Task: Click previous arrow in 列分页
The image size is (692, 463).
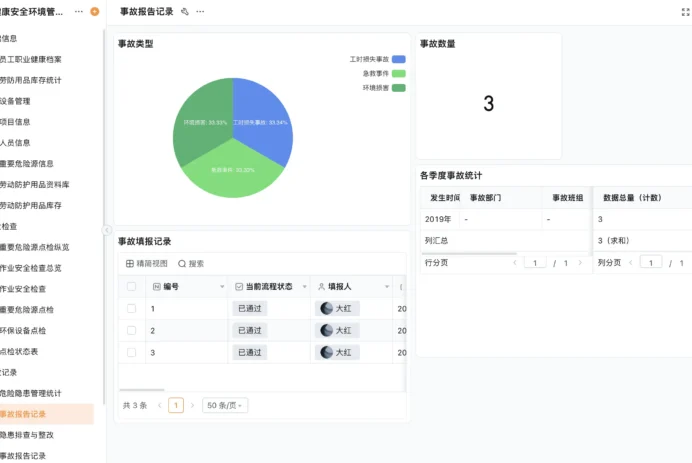Action: click(631, 263)
